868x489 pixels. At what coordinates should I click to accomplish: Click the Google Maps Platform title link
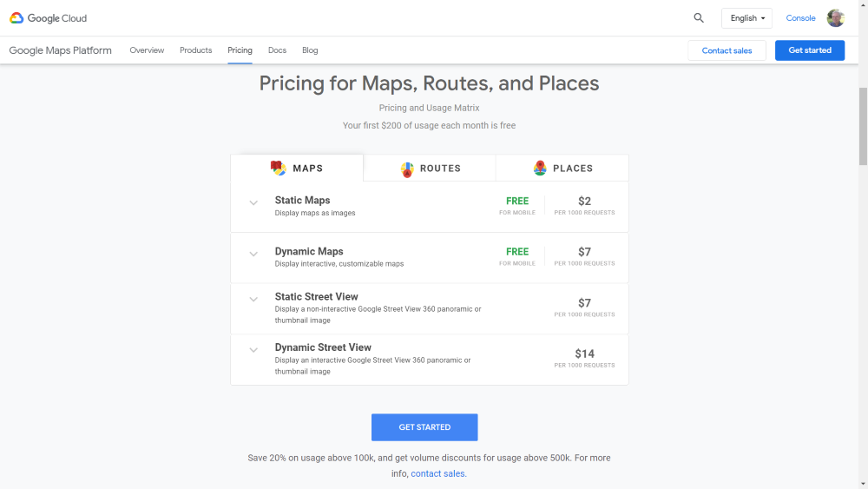tap(61, 50)
